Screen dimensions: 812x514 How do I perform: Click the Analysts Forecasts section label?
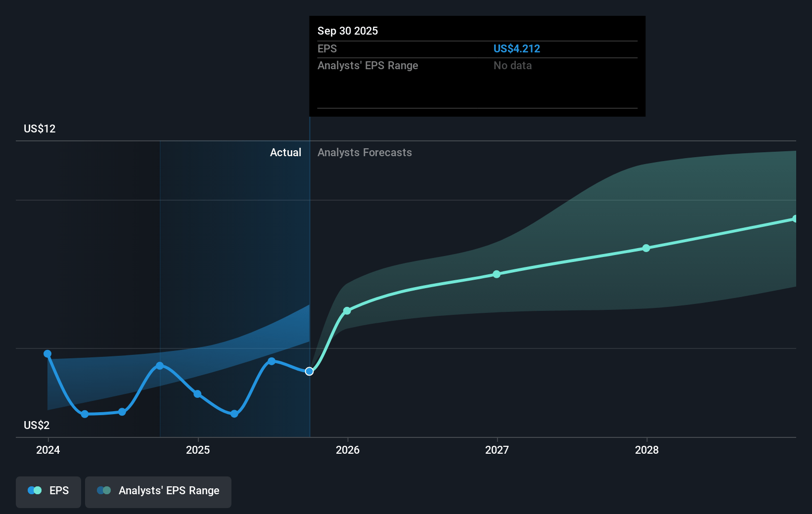point(364,153)
